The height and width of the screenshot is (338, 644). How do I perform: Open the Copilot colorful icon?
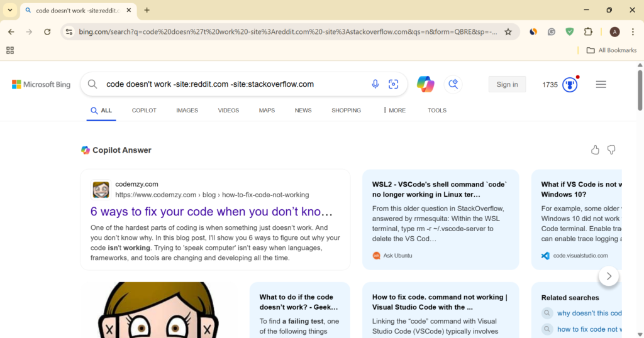(426, 84)
